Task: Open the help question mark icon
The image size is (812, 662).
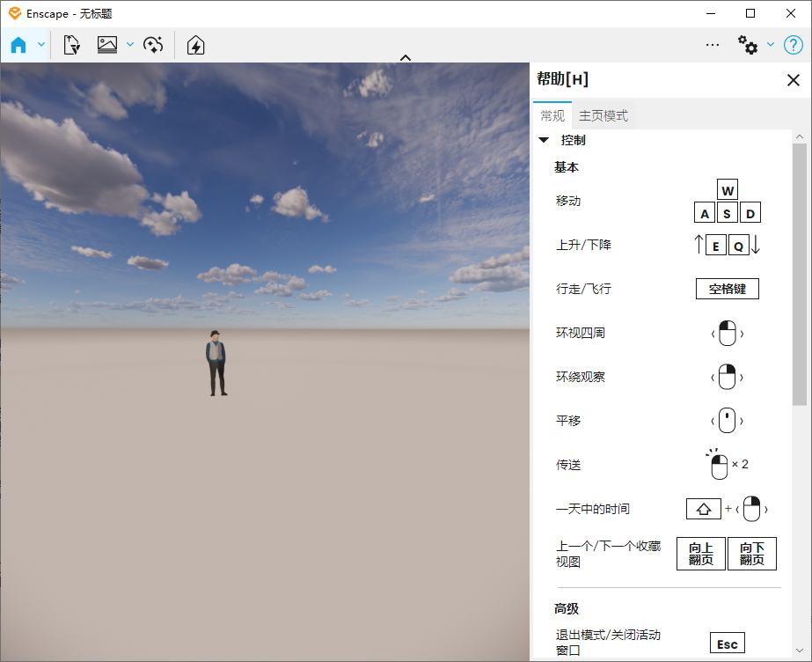Action: [x=794, y=44]
